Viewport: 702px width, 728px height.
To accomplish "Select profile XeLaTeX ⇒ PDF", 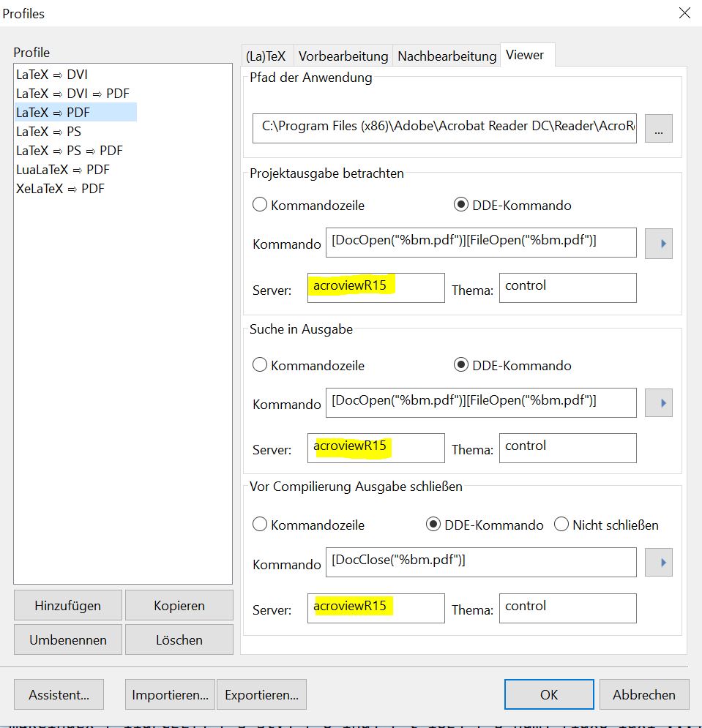I will 60,189.
